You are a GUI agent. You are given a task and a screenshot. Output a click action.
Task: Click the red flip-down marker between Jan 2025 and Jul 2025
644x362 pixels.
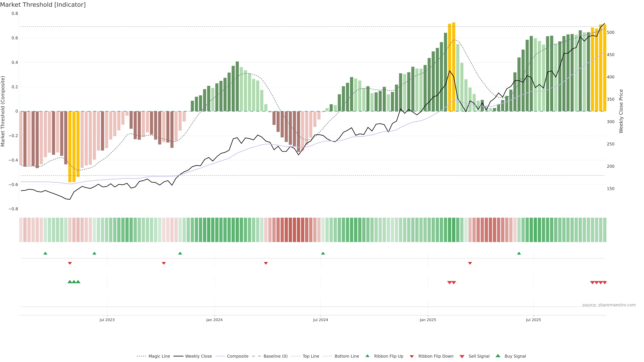470,263
